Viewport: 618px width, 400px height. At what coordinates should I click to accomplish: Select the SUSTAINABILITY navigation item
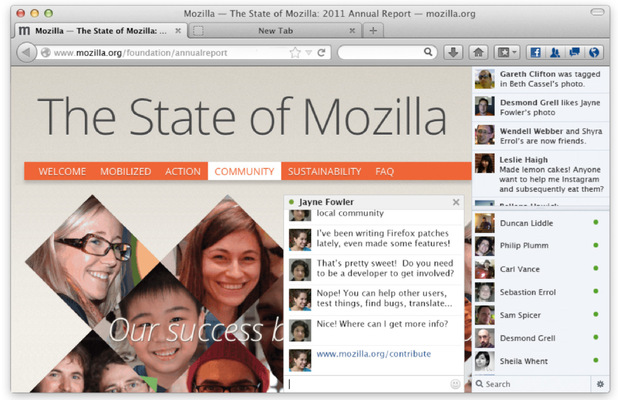324,171
